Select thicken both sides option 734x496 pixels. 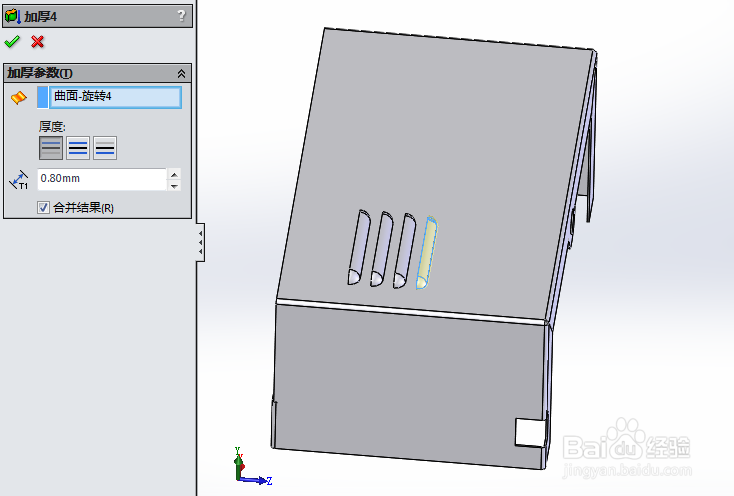tap(78, 148)
